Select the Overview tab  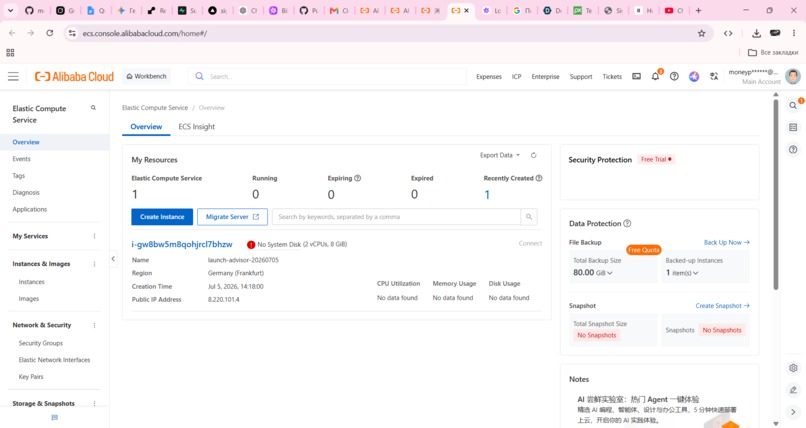146,126
